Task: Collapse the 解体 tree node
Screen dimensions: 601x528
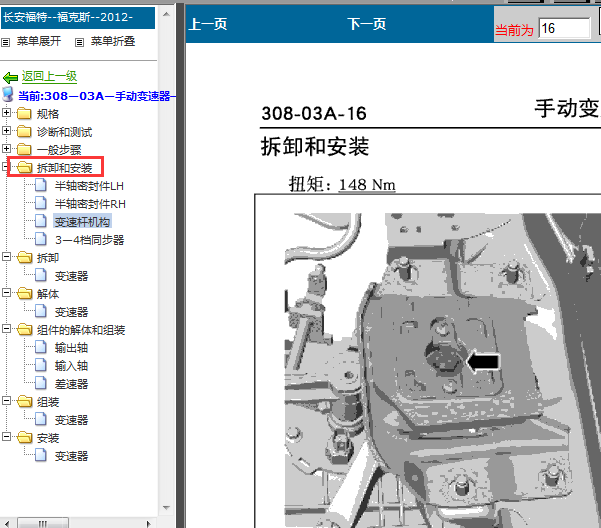Action: (7, 293)
